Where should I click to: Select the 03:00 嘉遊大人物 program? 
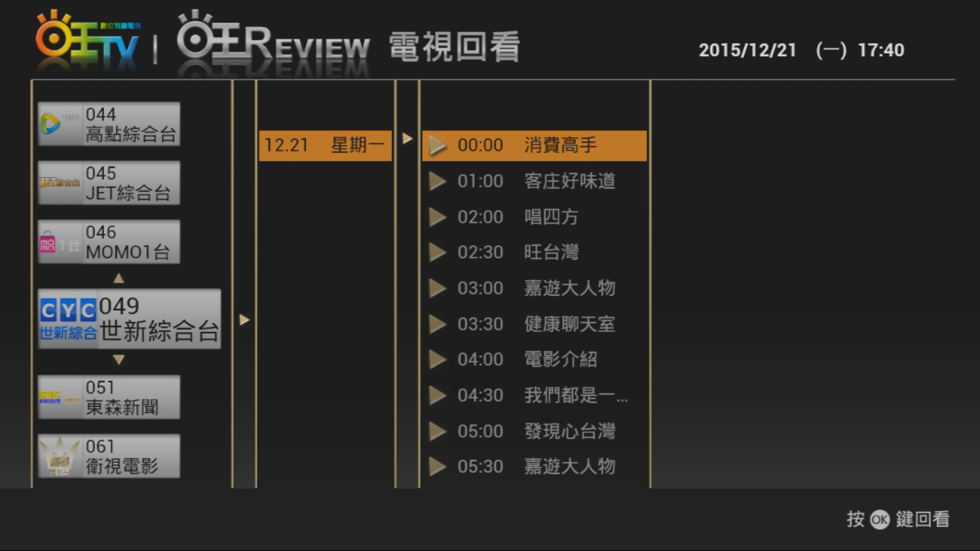534,288
